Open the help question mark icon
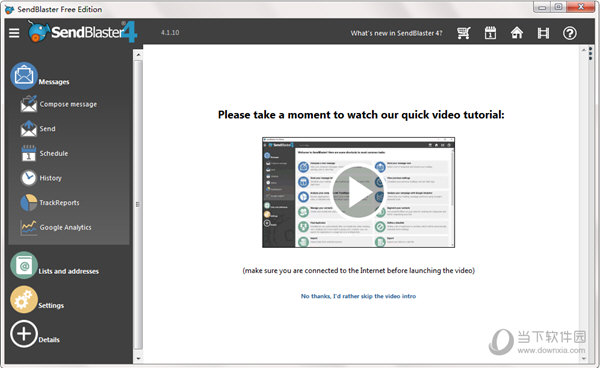Screen dimensions: 600x368 [x=569, y=33]
